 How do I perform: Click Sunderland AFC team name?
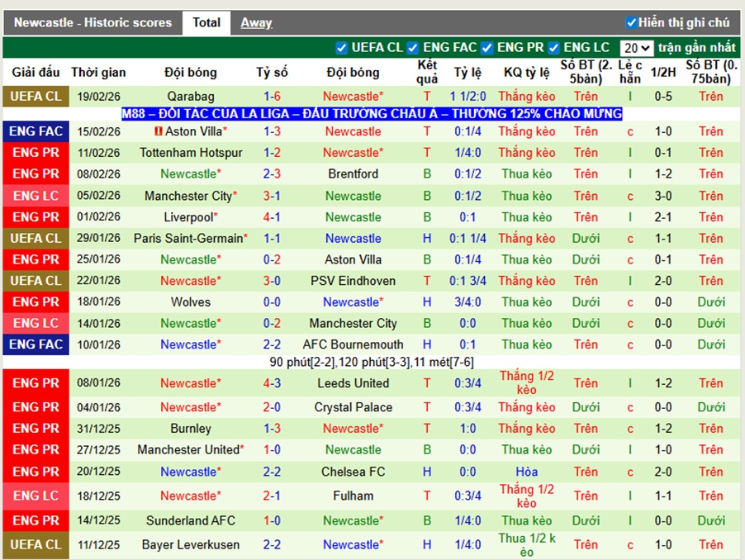coord(191,520)
